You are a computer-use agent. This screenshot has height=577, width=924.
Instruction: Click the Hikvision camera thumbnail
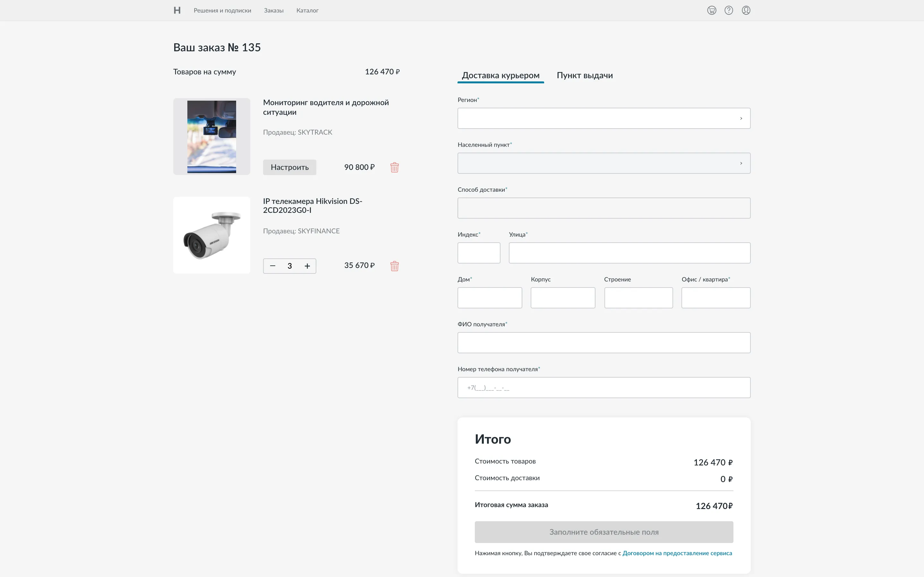click(x=211, y=235)
